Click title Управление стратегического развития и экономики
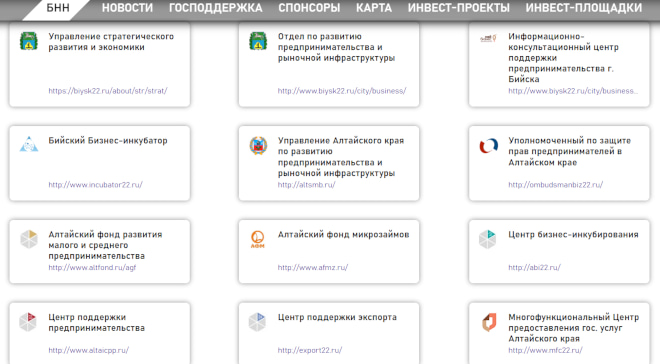 pyautogui.click(x=111, y=42)
